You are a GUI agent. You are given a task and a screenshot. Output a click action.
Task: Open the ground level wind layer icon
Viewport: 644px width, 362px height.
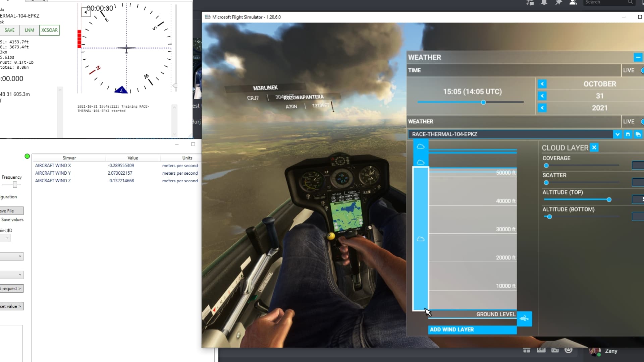pos(524,318)
